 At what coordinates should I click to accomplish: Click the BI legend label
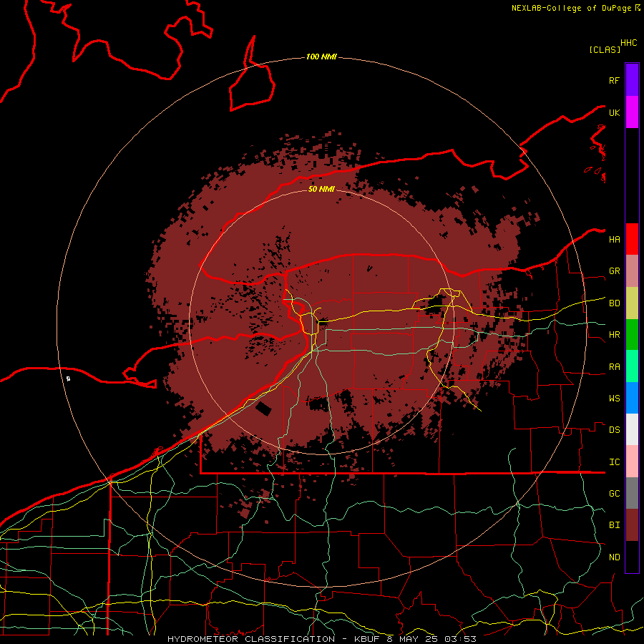click(x=614, y=525)
